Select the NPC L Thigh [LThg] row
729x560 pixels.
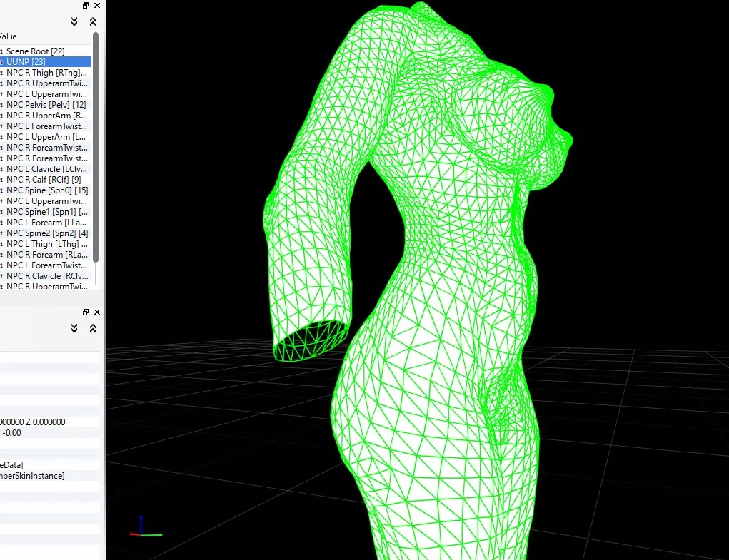pos(46,244)
